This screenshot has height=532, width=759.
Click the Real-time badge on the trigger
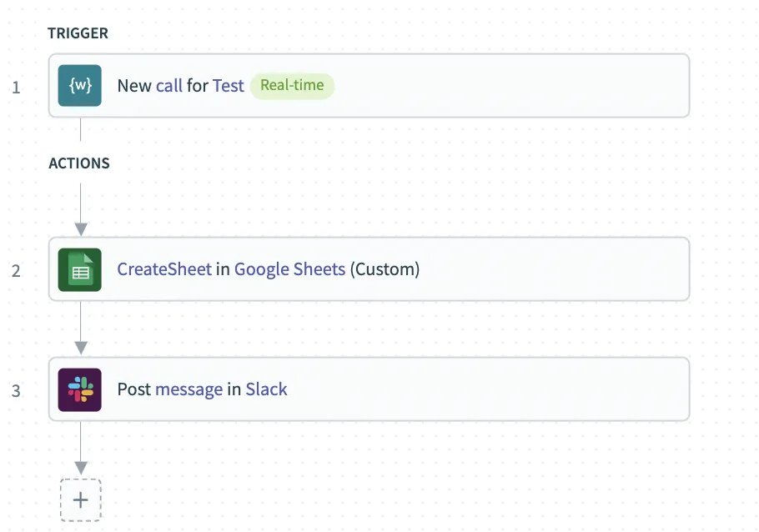292,86
